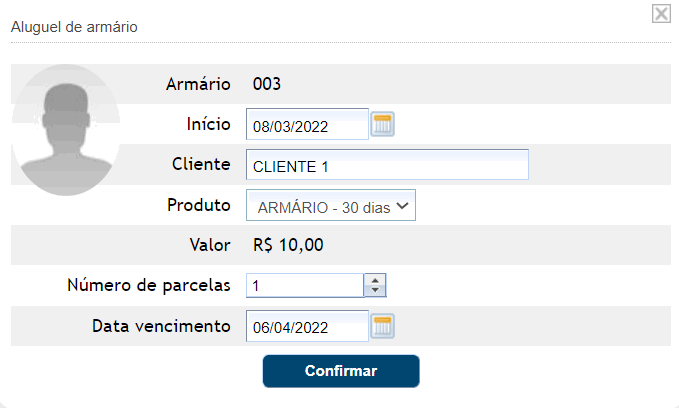Click into the Cliente text field
This screenshot has width=679, height=408.
[387, 166]
